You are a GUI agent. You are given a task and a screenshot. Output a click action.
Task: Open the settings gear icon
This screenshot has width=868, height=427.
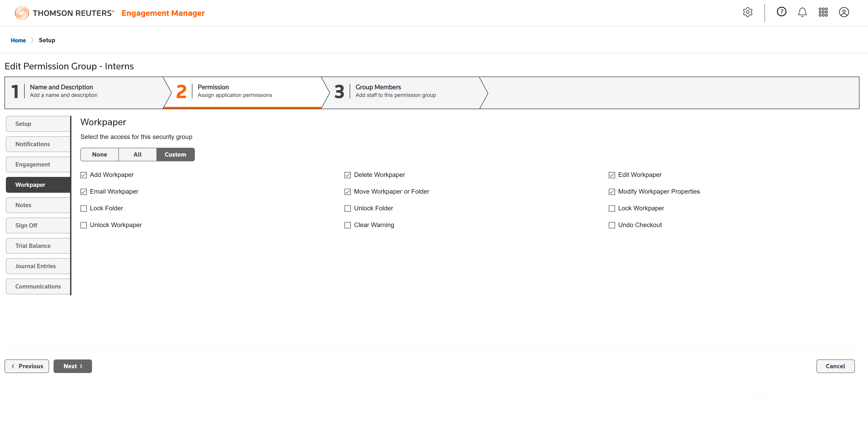point(747,12)
